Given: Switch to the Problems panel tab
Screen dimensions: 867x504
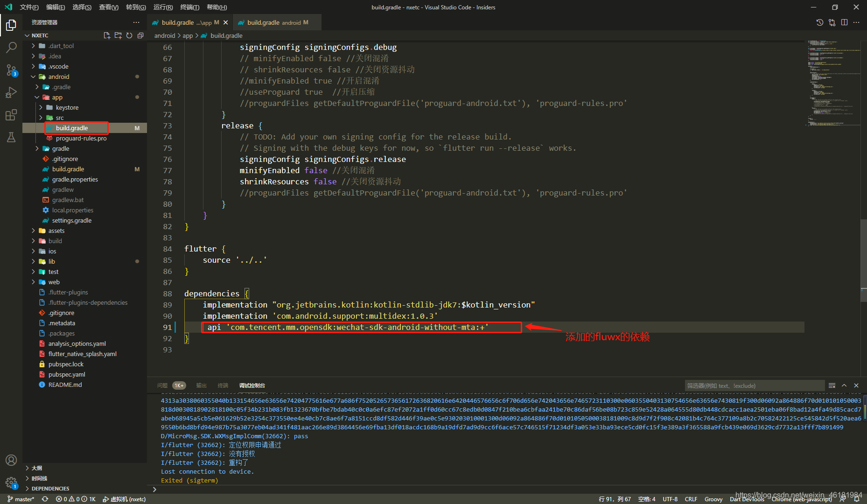Looking at the screenshot, I should (162, 385).
